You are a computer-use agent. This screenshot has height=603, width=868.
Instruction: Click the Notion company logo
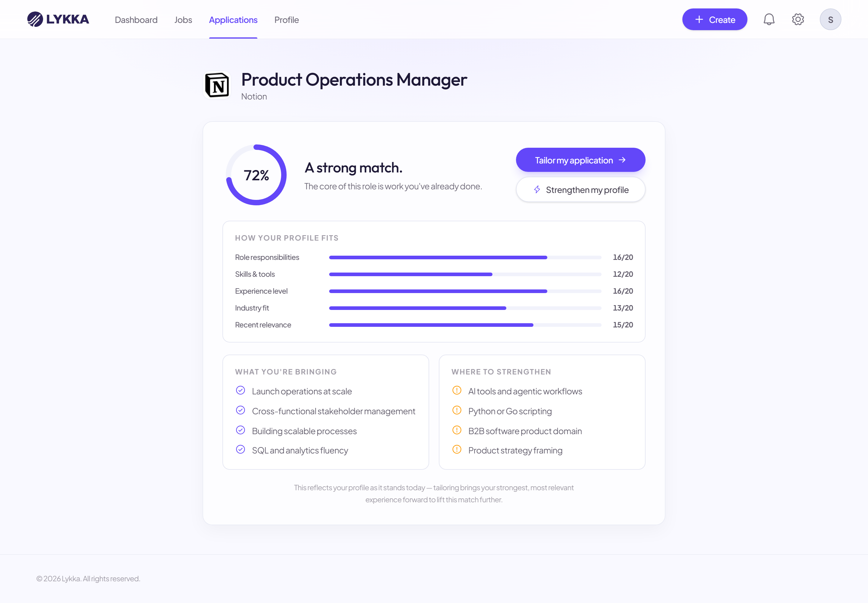(217, 85)
